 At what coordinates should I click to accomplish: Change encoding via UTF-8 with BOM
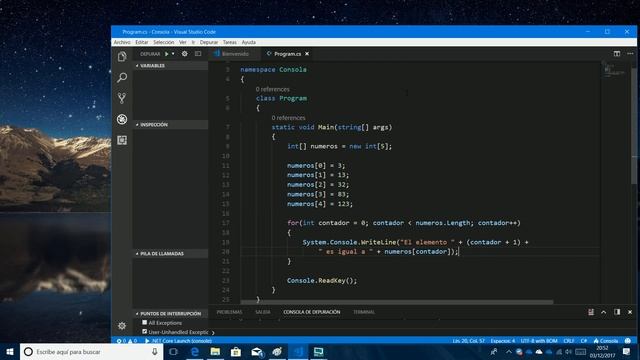tap(539, 341)
